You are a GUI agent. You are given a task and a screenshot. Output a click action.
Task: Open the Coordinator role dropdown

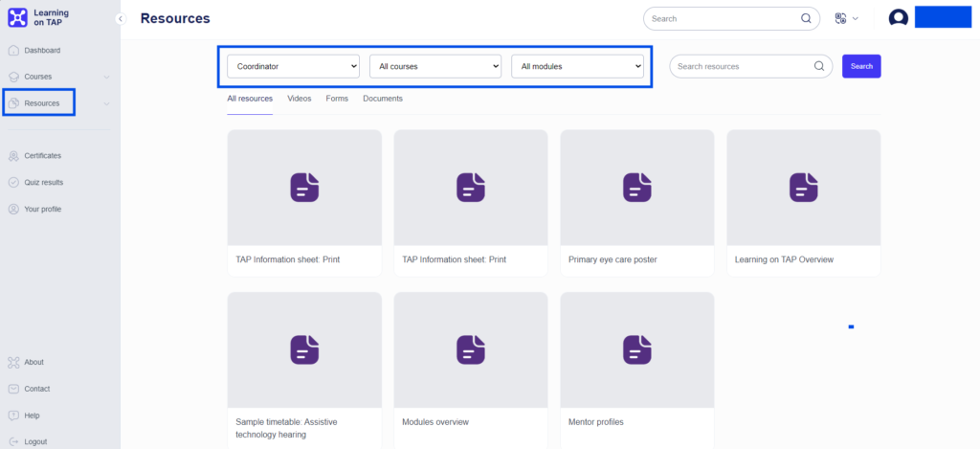click(x=293, y=66)
